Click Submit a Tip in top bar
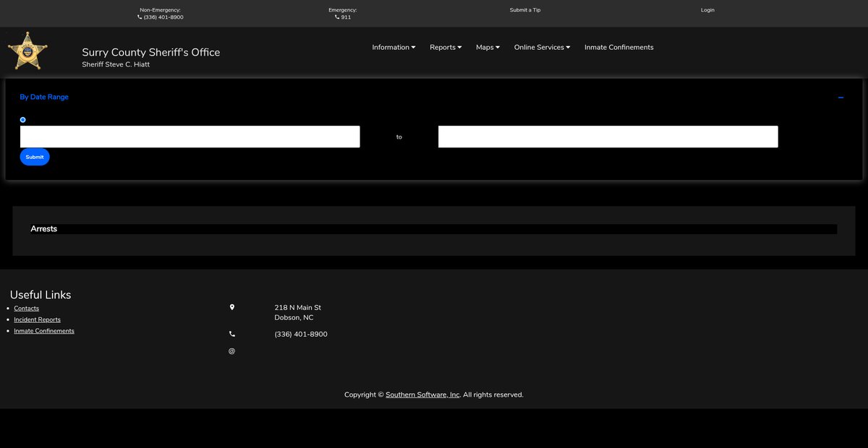 tap(525, 10)
